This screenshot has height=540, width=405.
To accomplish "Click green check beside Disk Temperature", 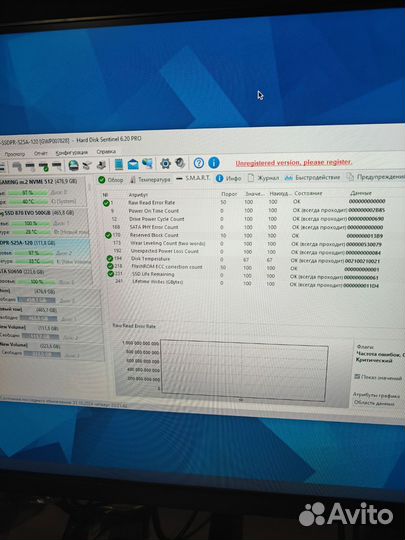I will point(110,259).
